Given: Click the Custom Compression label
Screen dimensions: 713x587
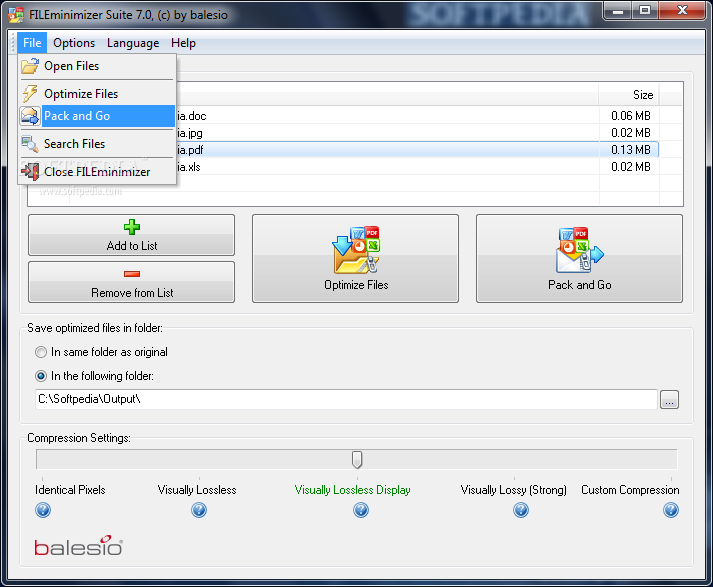Looking at the screenshot, I should point(630,490).
